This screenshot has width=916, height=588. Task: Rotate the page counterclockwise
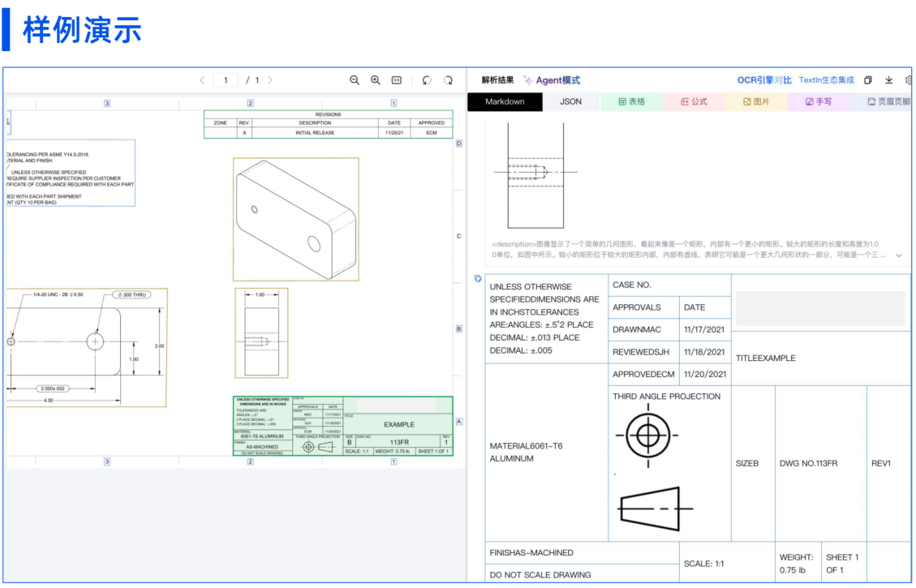[427, 80]
